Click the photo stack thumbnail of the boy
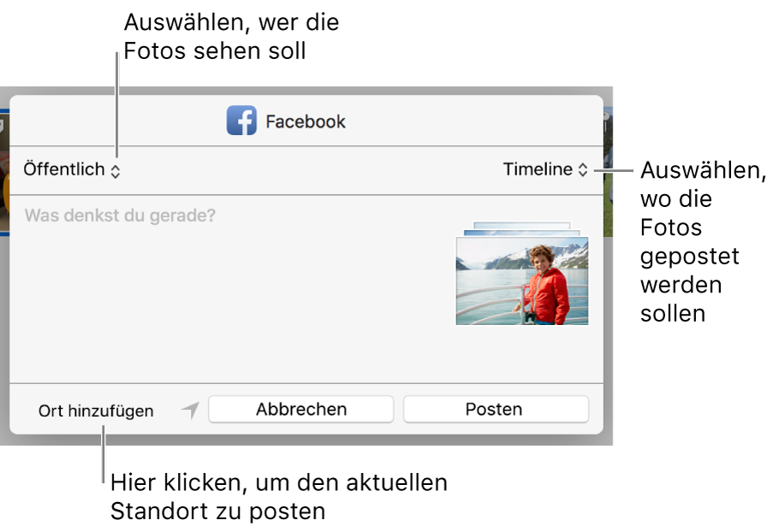Screen dimensions: 767x532 [x=522, y=282]
